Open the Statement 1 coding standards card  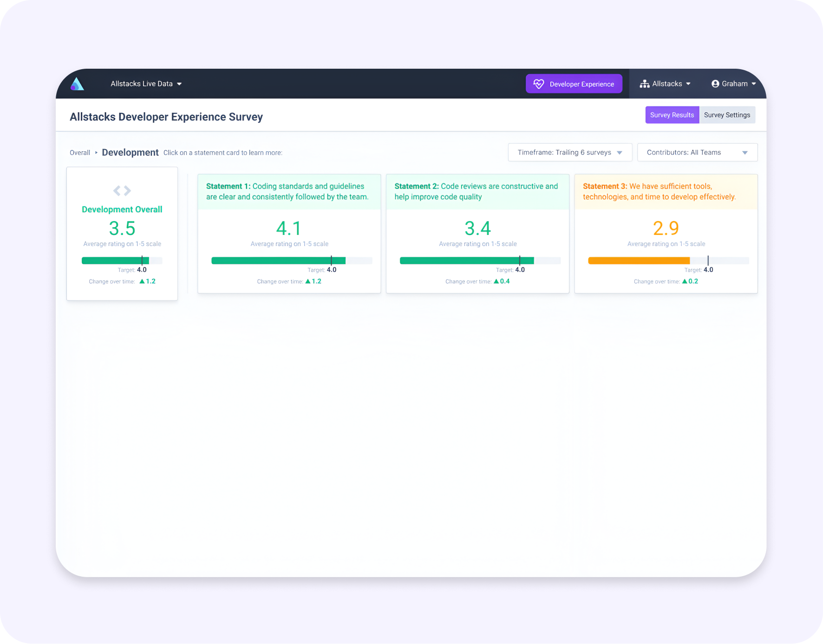[x=289, y=192]
